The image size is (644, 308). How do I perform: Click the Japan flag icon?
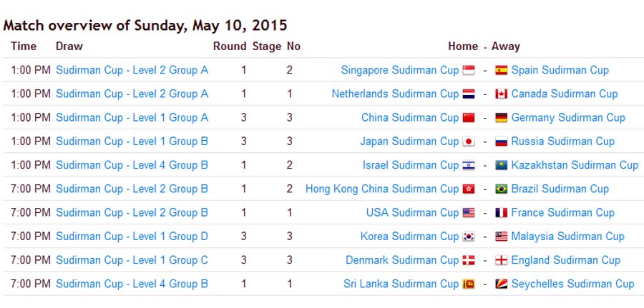[469, 141]
